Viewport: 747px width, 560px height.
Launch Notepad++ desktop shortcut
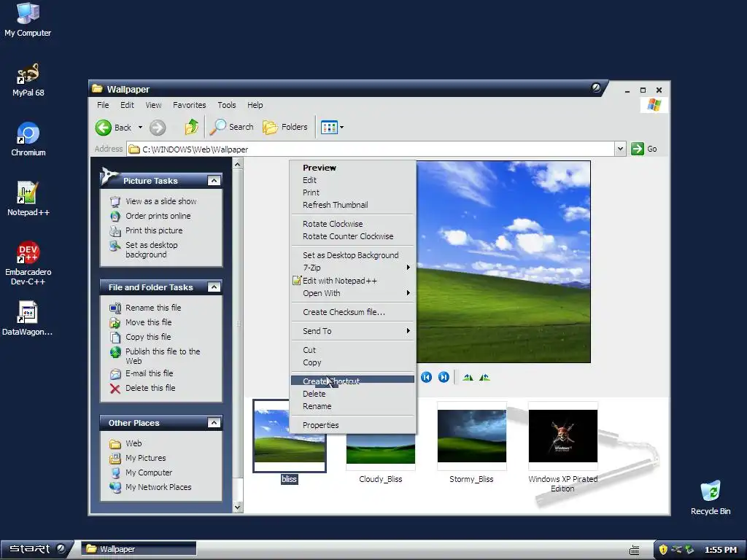coord(28,198)
